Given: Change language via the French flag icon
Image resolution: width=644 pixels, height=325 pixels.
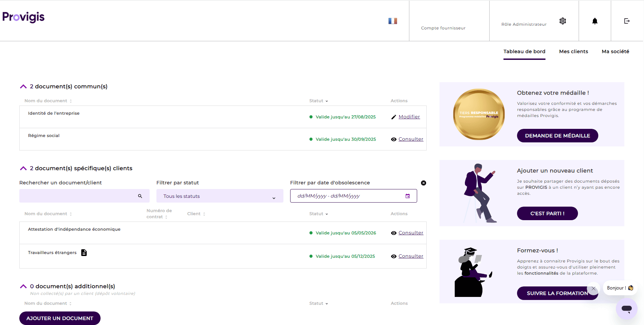Looking at the screenshot, I should coord(392,21).
